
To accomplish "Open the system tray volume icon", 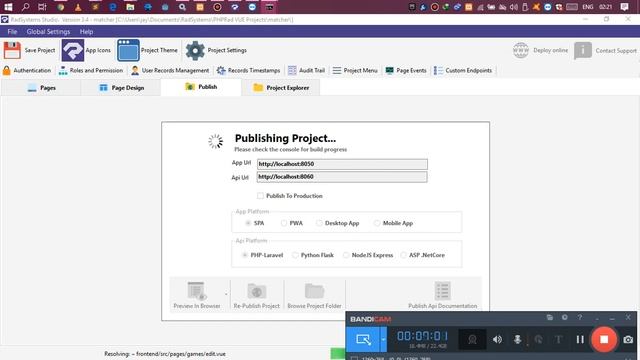I will tap(514, 7).
